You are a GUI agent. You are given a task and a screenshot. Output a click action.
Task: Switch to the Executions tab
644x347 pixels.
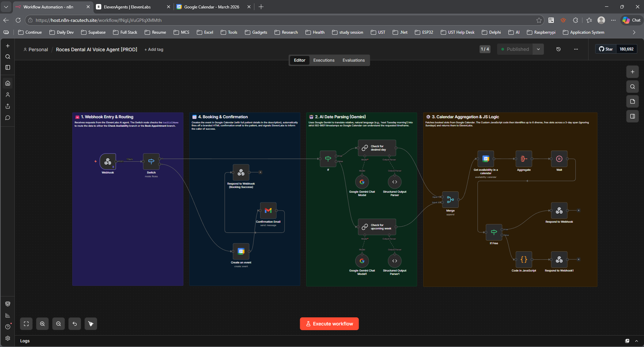click(x=324, y=60)
